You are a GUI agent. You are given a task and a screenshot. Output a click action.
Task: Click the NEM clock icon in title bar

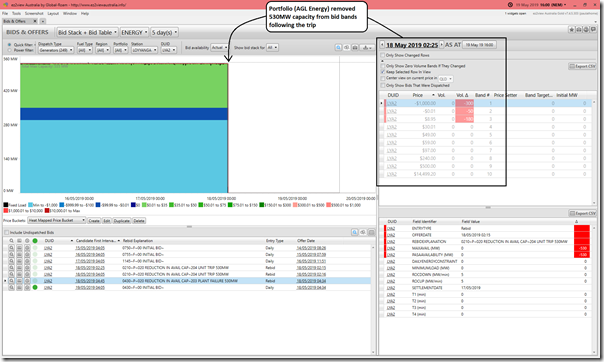coord(510,5)
